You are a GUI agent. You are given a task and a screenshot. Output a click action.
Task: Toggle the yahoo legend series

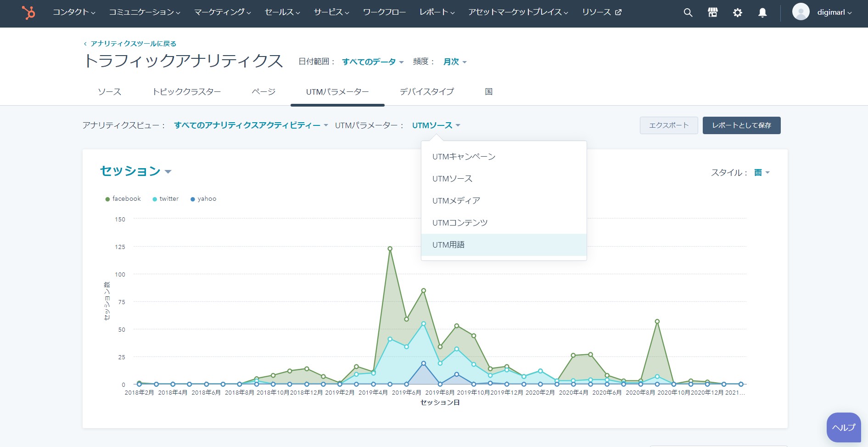pos(203,199)
